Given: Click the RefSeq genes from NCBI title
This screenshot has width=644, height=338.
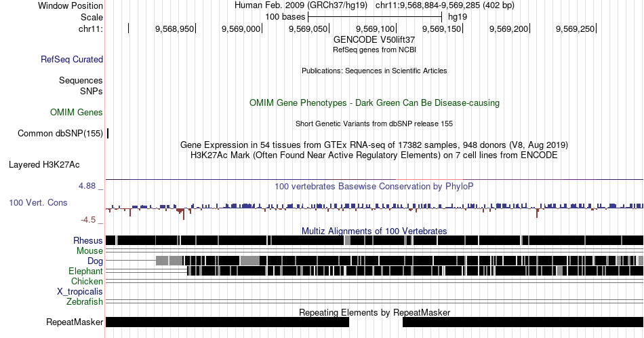Looking at the screenshot, I should click(374, 50).
